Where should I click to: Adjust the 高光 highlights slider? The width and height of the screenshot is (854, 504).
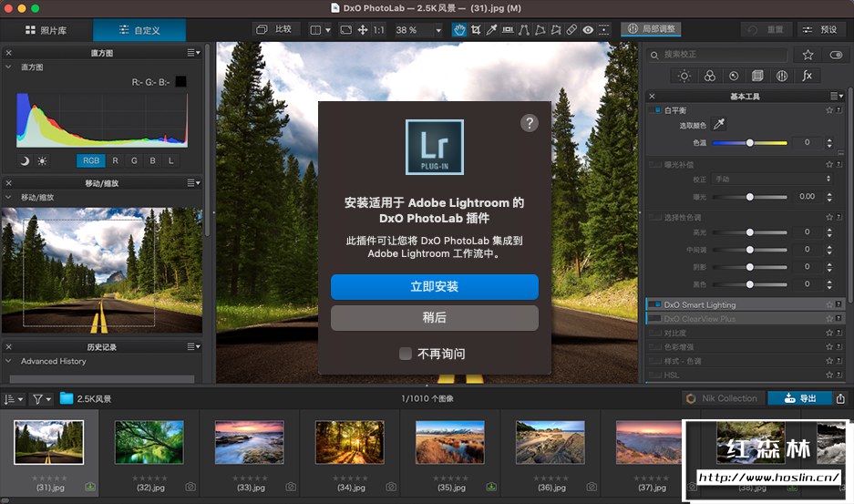(749, 232)
